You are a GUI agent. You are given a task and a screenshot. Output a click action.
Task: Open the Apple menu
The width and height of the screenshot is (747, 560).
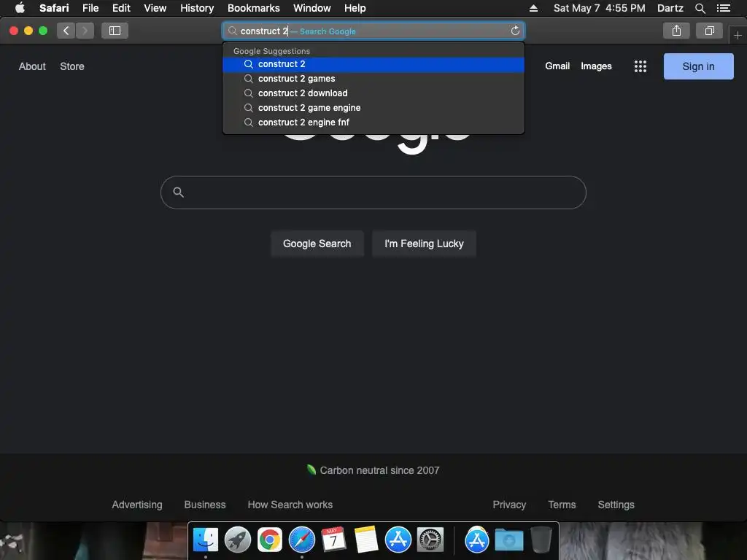click(x=20, y=8)
